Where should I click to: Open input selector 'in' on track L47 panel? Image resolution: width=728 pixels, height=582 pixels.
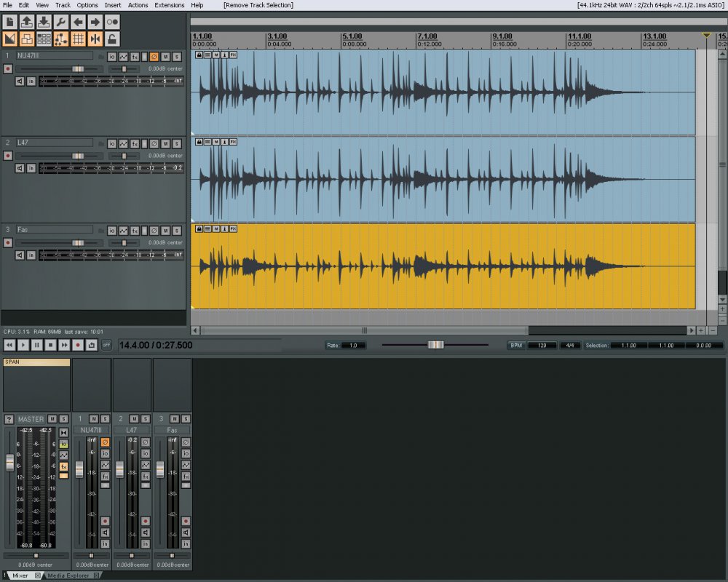coord(31,168)
